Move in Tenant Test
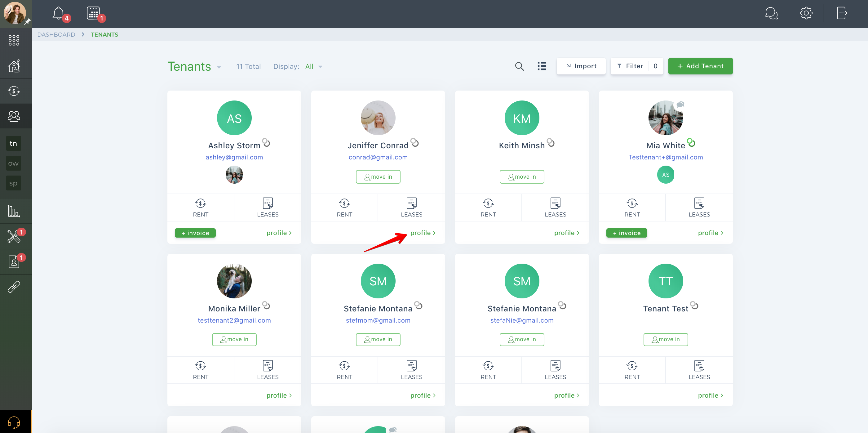The image size is (868, 433). (666, 339)
